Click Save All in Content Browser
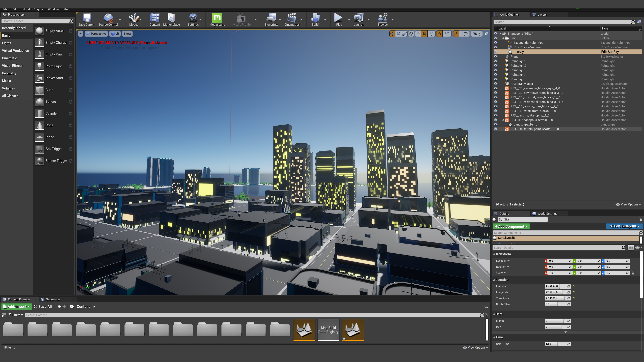Screen dimensions: 644x362 coord(43,307)
